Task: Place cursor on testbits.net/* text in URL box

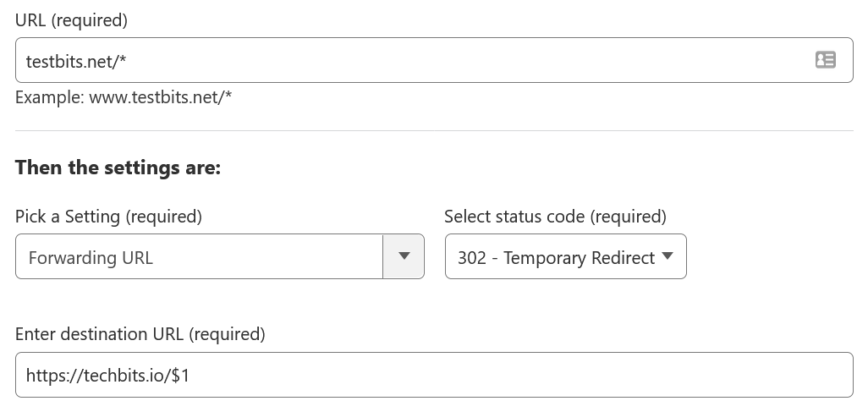Action: pos(76,62)
